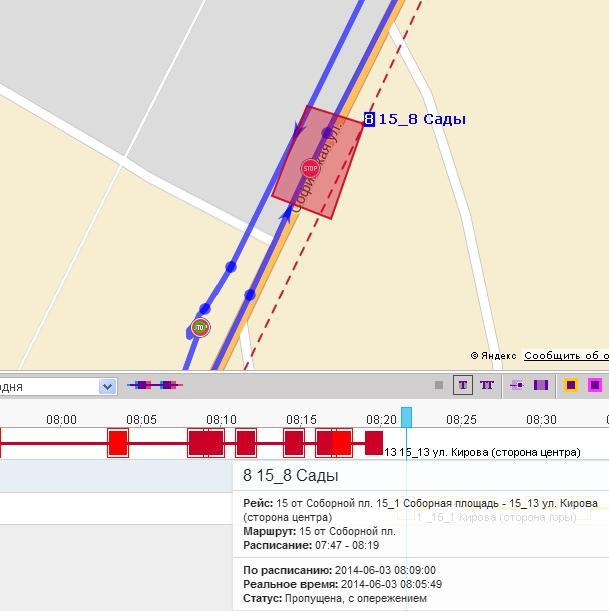Click the purple striped block toolbar icon
Screen dimensions: 609x612
541,385
